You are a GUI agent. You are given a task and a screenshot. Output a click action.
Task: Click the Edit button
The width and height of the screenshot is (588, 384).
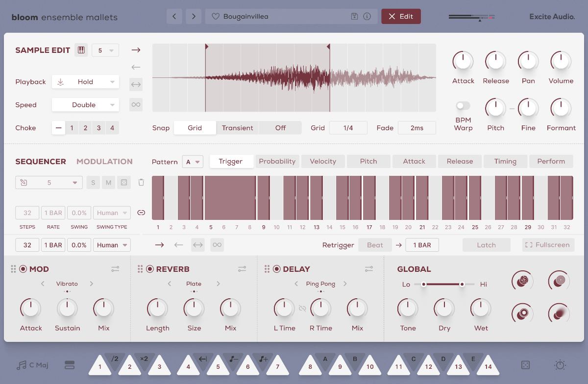point(401,16)
